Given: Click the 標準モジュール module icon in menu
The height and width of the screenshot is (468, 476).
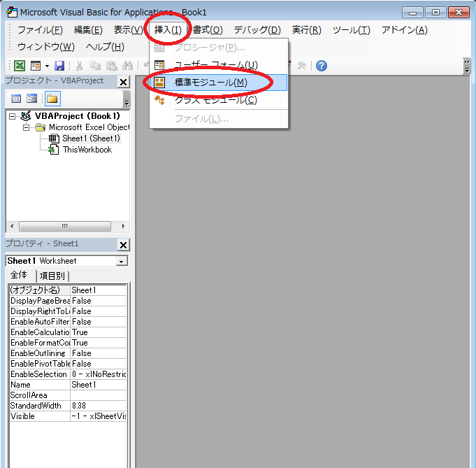Looking at the screenshot, I should pyautogui.click(x=159, y=83).
